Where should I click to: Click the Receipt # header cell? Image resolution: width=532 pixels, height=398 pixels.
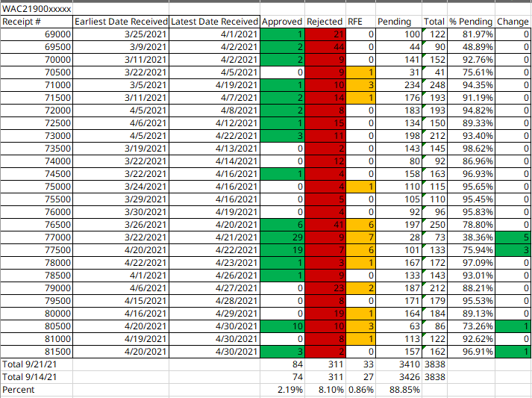pyautogui.click(x=37, y=22)
